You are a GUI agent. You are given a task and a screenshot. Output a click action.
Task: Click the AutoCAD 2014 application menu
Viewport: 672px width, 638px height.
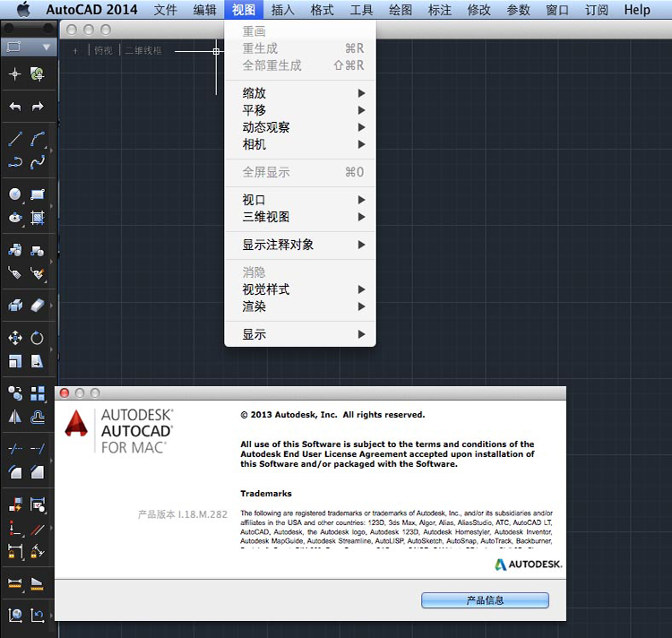pos(91,10)
